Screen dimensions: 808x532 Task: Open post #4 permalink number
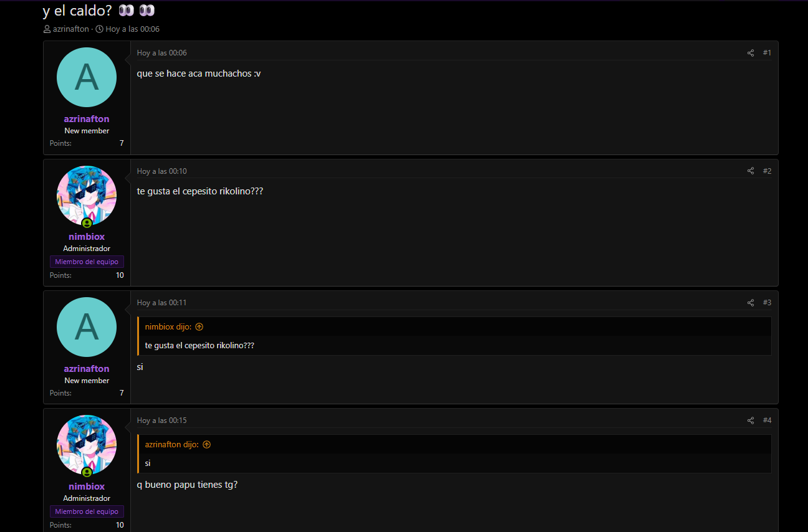(x=767, y=420)
